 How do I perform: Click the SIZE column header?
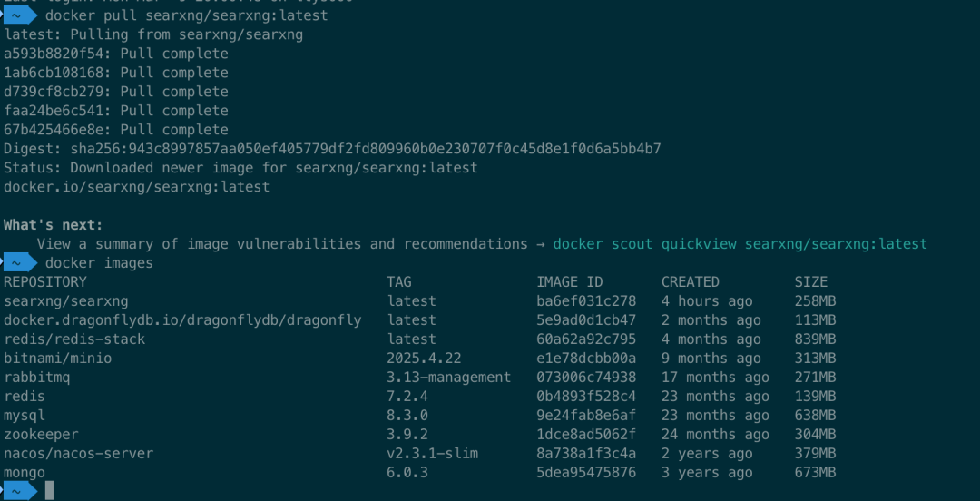[x=810, y=282]
